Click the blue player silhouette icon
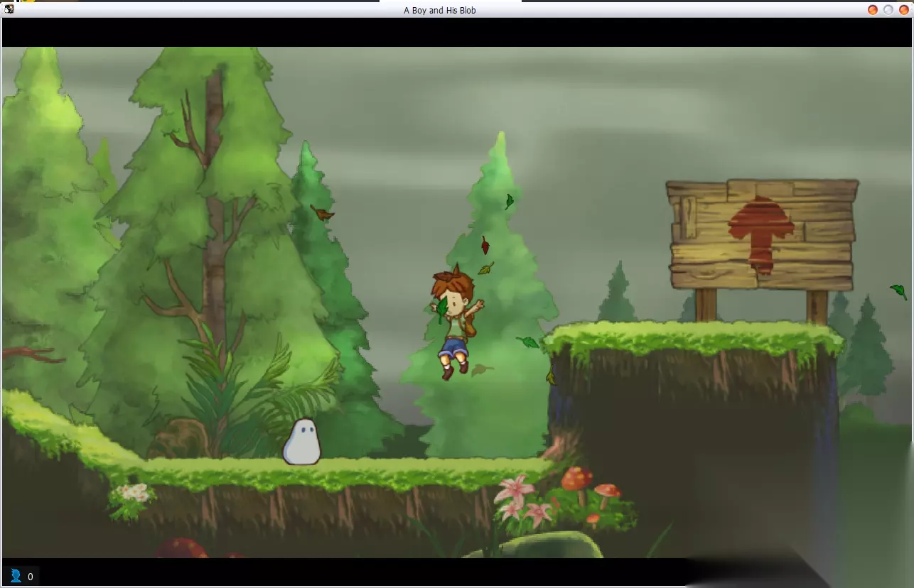This screenshot has width=914, height=588. pyautogui.click(x=16, y=575)
